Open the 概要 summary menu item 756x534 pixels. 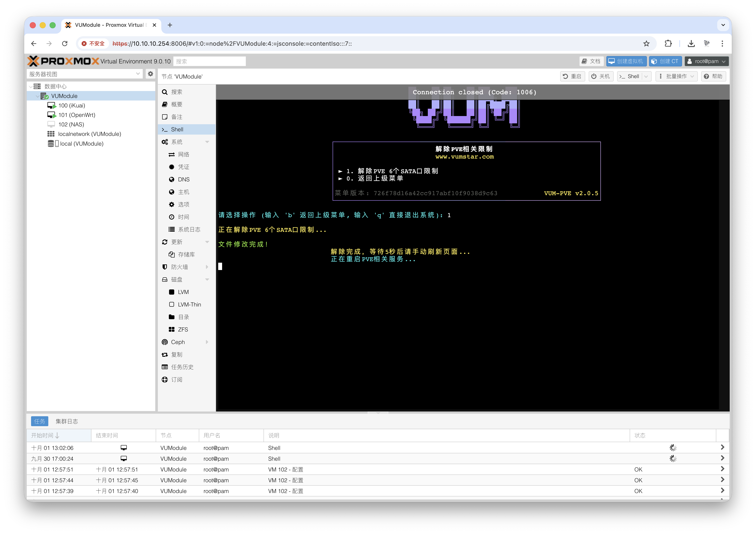click(x=176, y=104)
